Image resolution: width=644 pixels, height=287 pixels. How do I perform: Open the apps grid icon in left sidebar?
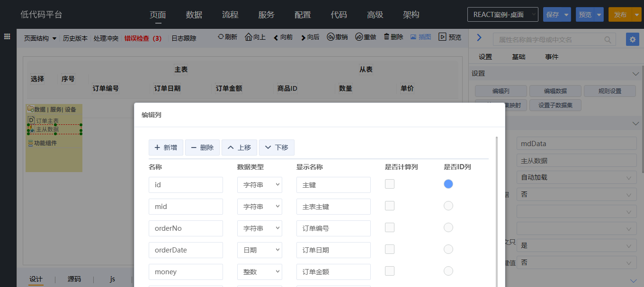(7, 36)
